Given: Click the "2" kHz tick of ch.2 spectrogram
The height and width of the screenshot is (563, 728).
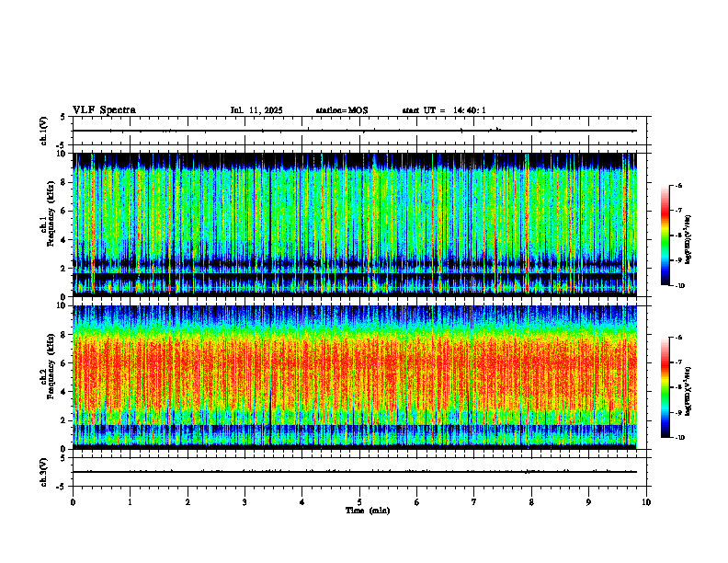Looking at the screenshot, I should click(64, 420).
